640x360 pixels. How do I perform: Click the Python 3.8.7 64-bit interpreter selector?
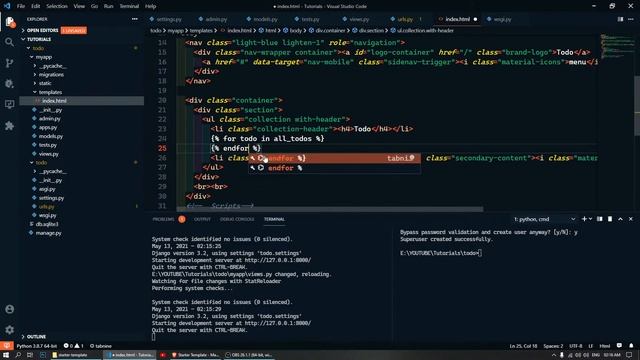[x=37, y=346]
